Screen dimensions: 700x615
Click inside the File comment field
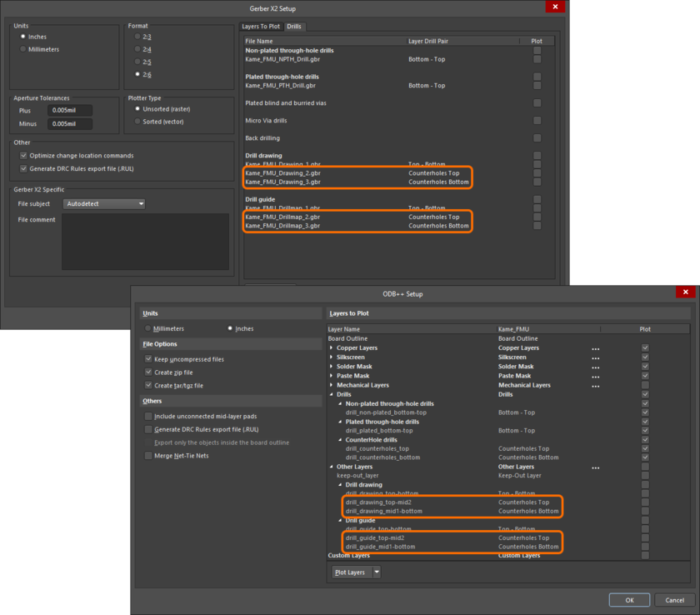click(146, 242)
